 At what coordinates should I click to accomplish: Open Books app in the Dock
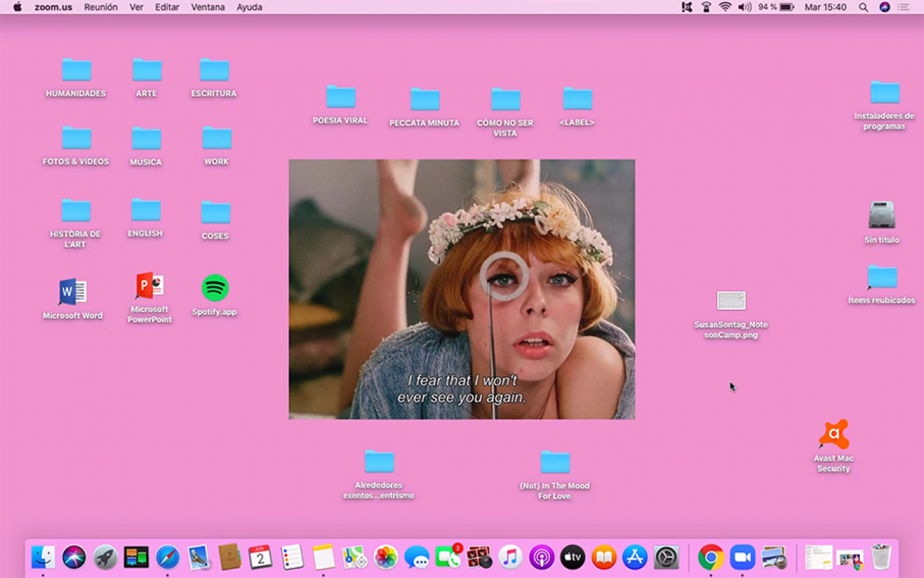click(x=603, y=557)
